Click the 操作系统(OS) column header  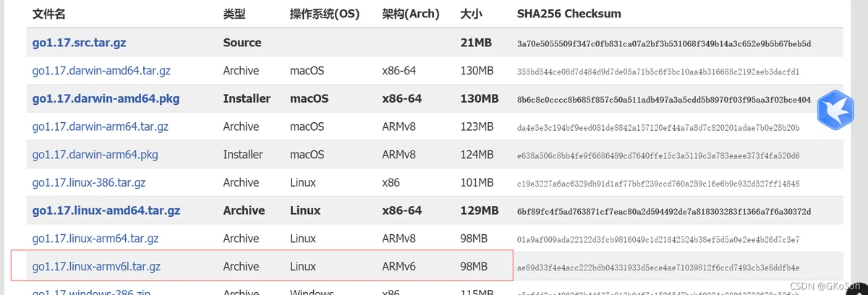pos(325,14)
